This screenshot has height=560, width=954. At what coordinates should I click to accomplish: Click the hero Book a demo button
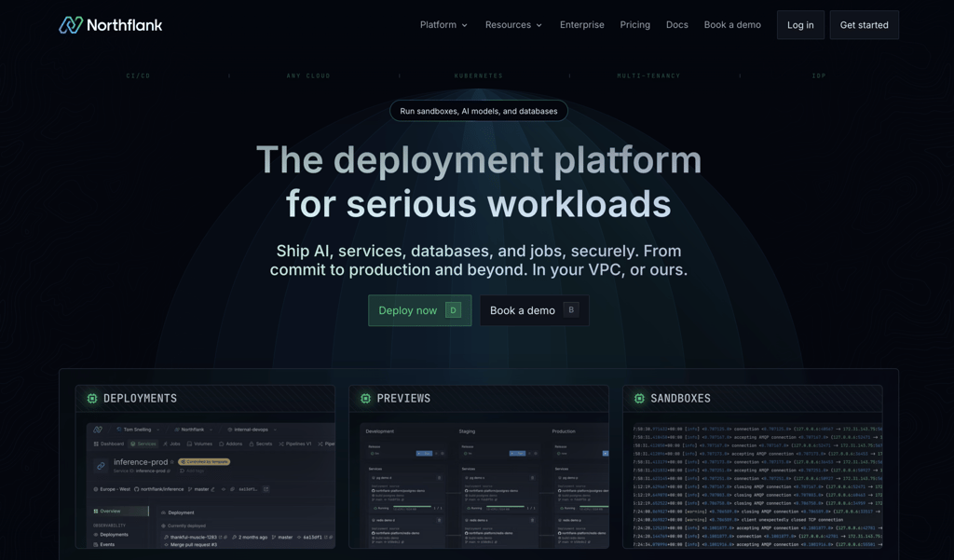click(x=534, y=310)
